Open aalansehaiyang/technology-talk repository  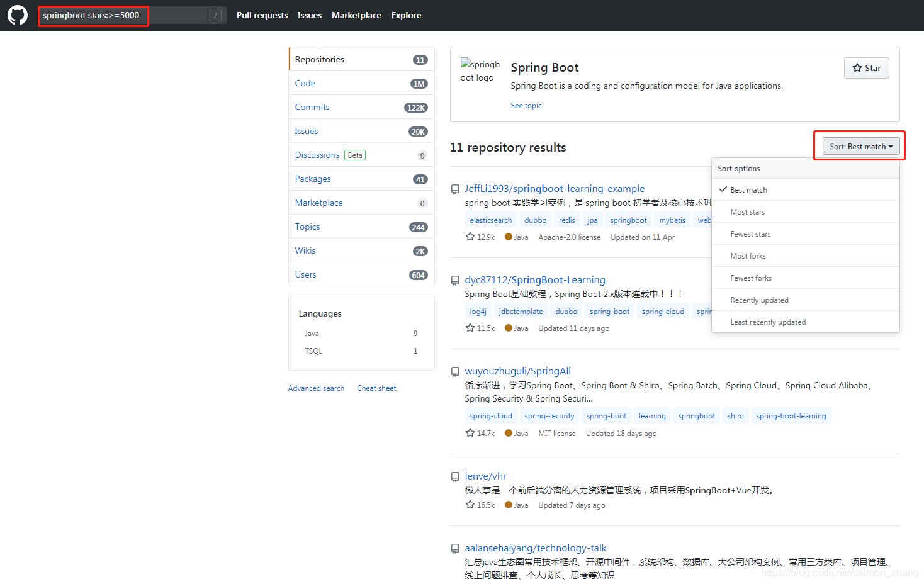[x=536, y=547]
